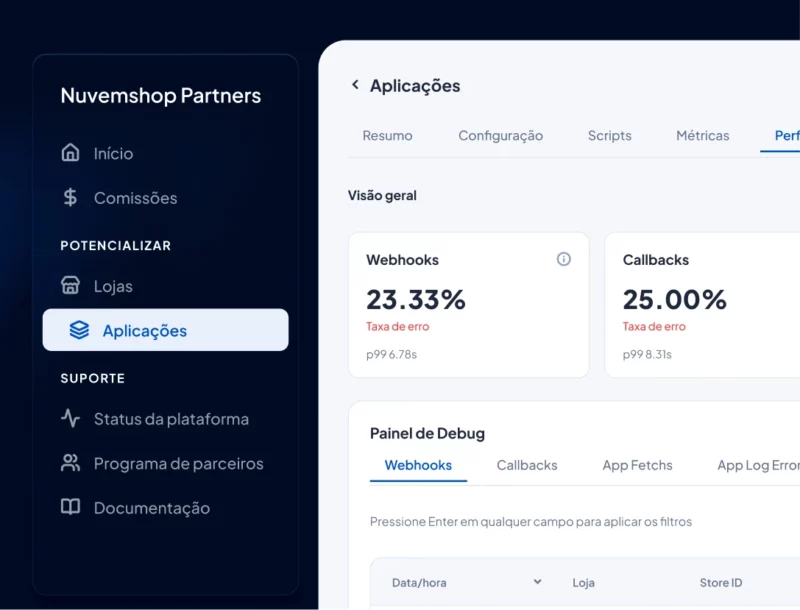The height and width of the screenshot is (610, 800).
Task: Click the Comissões dollar sign icon
Action: (70, 197)
